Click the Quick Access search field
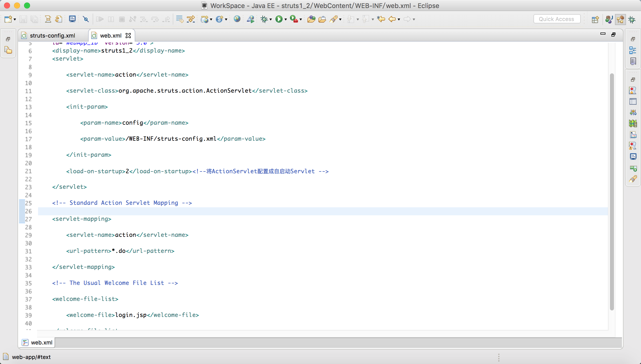 click(x=557, y=19)
